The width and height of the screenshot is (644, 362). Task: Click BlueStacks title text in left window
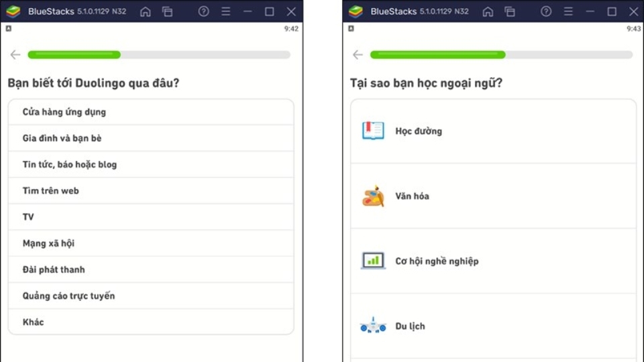point(51,11)
